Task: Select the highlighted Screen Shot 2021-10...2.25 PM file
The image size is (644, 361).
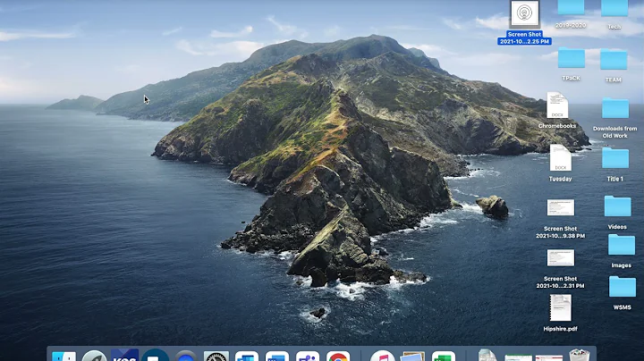Action: click(x=524, y=22)
